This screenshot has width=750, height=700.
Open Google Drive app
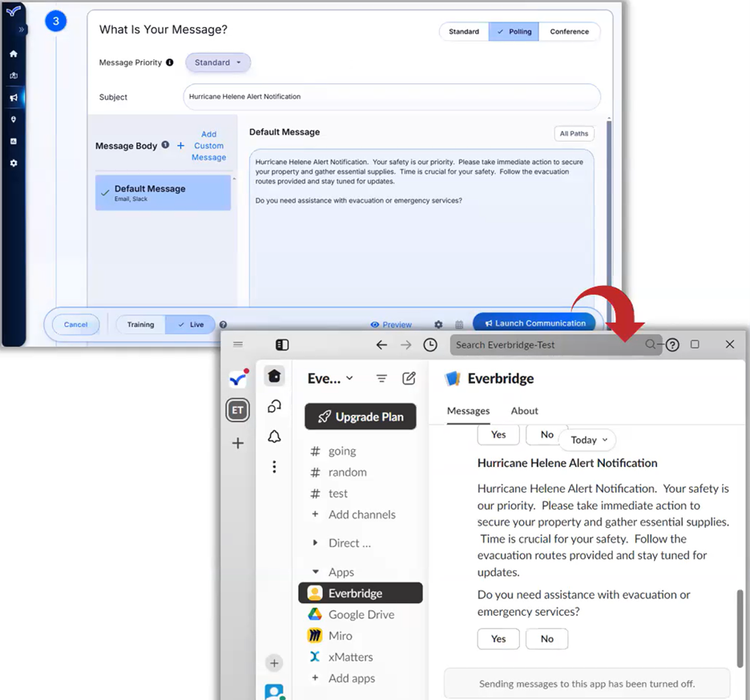coord(360,614)
